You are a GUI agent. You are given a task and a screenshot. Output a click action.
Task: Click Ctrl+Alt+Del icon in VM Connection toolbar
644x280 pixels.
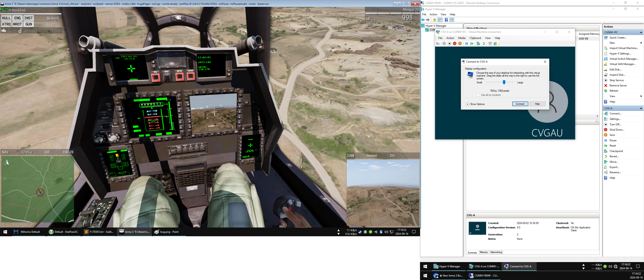click(x=438, y=44)
